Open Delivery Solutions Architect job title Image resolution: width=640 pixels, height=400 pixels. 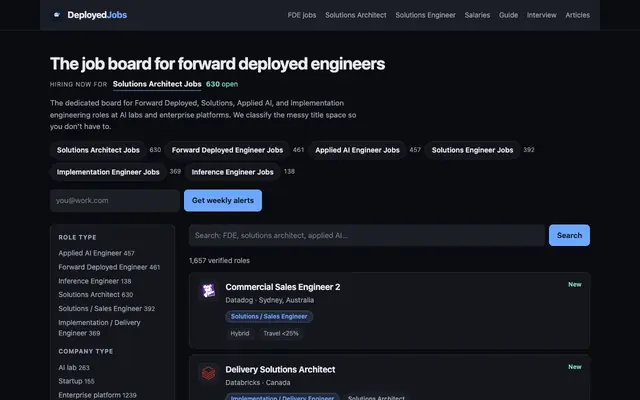point(280,369)
